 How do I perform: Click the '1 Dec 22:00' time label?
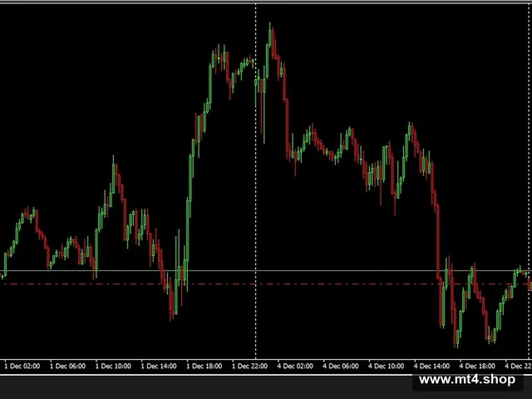[x=249, y=366]
